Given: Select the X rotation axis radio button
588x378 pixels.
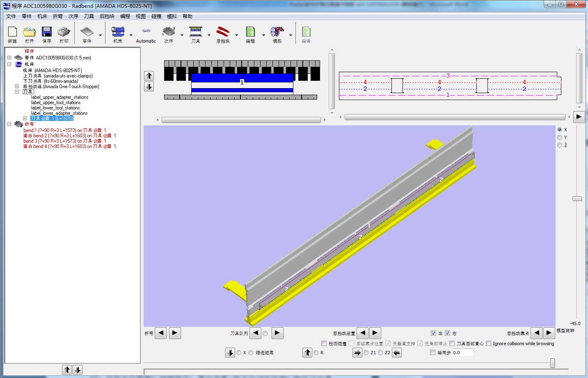Looking at the screenshot, I should pos(560,130).
